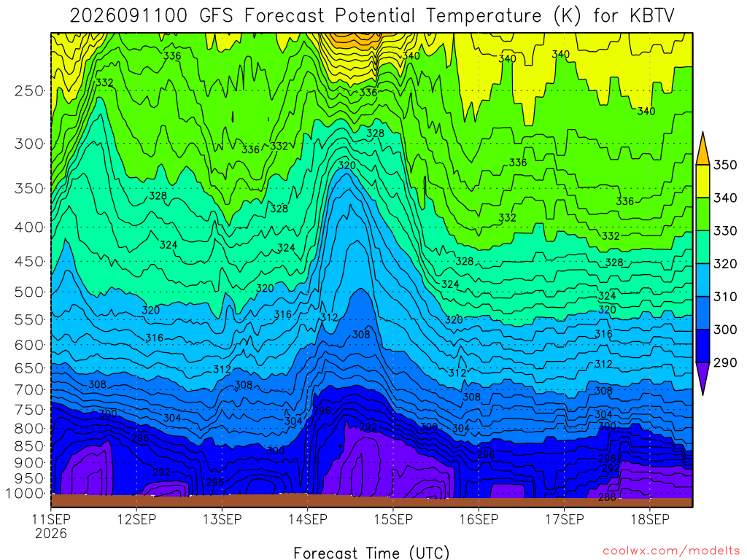The width and height of the screenshot is (747, 560).
Task: Click the Forecast Time (UTC) axis title
Action: [x=371, y=553]
